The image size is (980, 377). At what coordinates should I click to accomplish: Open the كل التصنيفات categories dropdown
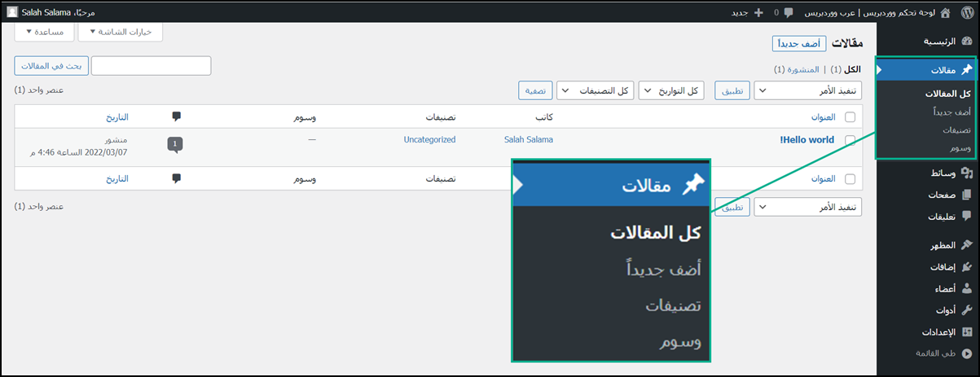tap(595, 90)
